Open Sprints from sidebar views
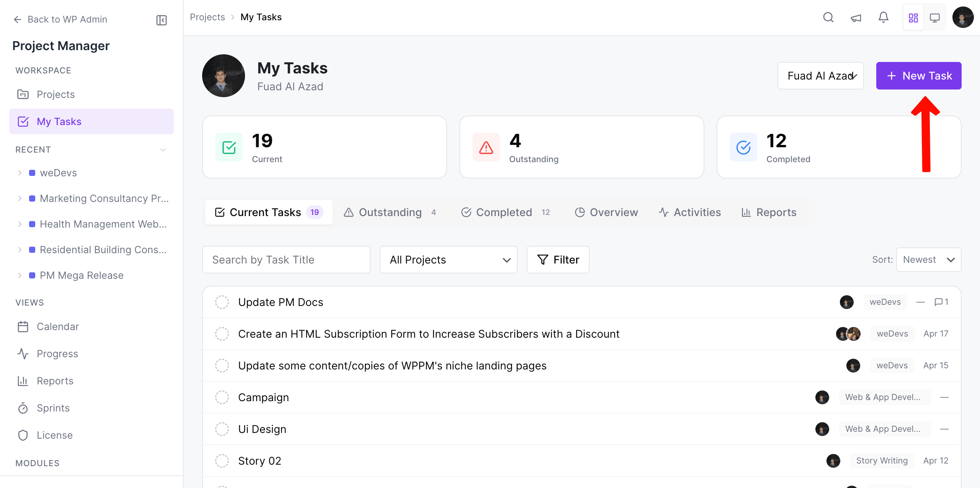 (x=53, y=408)
